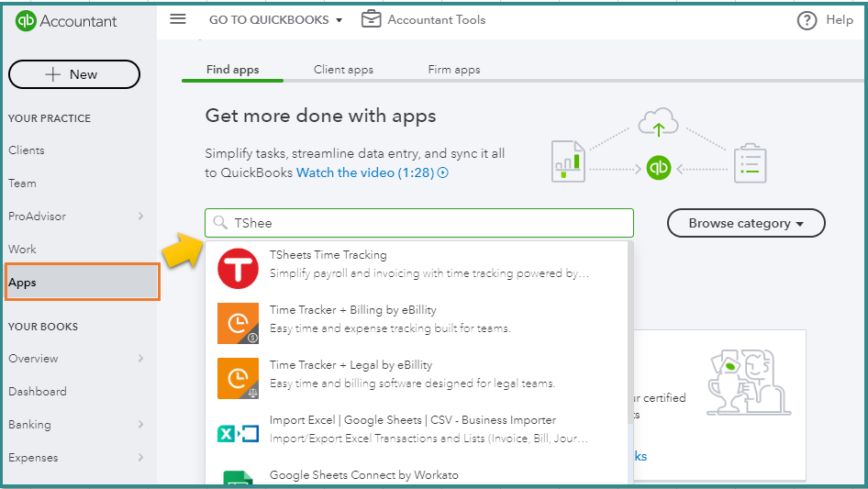Open Team in the sidebar

pos(22,183)
